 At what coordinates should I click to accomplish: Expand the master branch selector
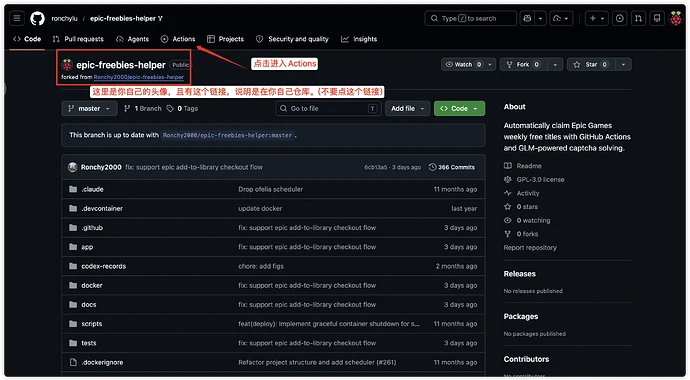point(89,109)
